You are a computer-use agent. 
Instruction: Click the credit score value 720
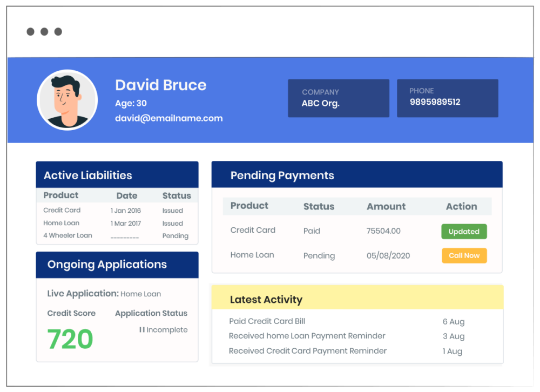point(69,339)
